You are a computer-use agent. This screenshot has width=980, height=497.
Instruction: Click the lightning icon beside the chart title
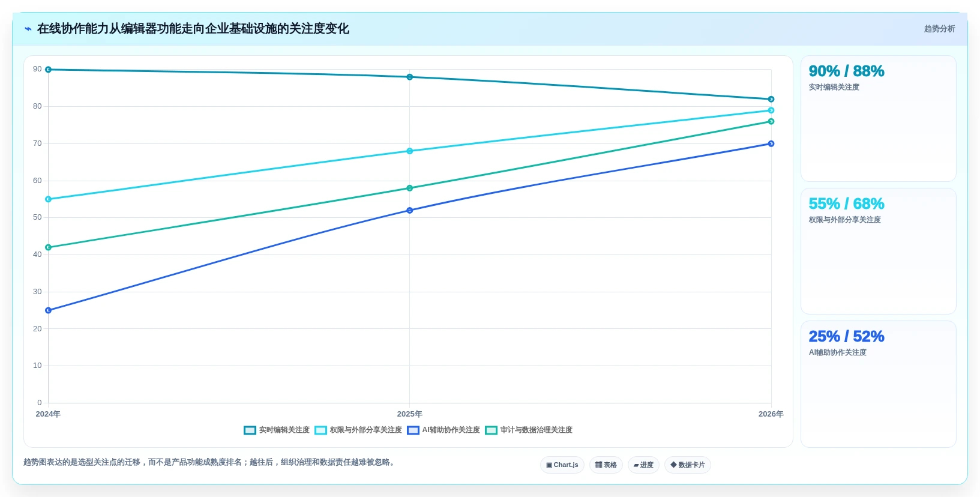(x=28, y=29)
